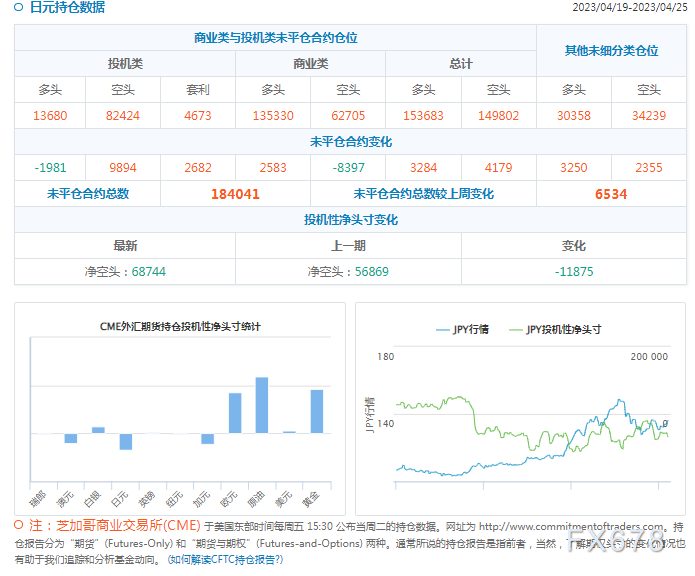This screenshot has height=576, width=695.
Task: Toggle the JPY投机性净头寸 legend series
Action: click(x=555, y=329)
